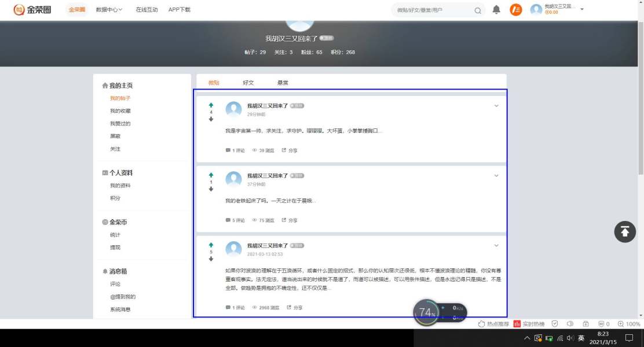Click the taskbar volume icon
644x347 pixels.
coord(570,338)
